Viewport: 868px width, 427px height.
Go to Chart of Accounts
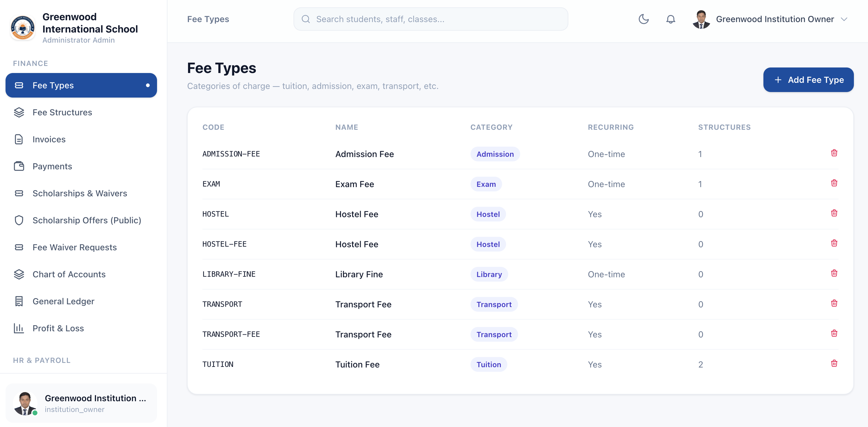point(81,274)
